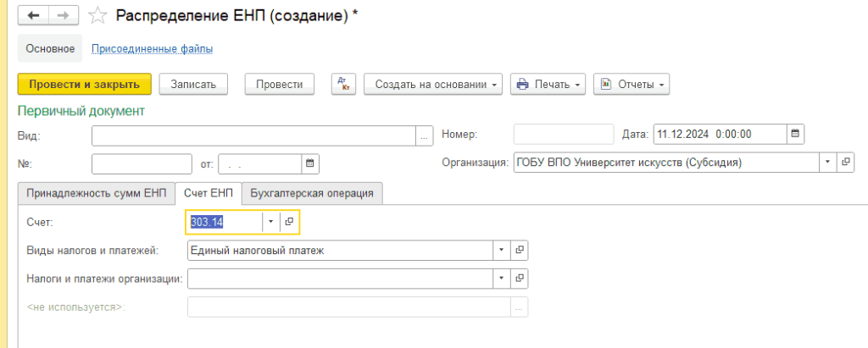This screenshot has width=868, height=348.
Task: Expand the Организация dropdown list
Action: pyautogui.click(x=826, y=163)
